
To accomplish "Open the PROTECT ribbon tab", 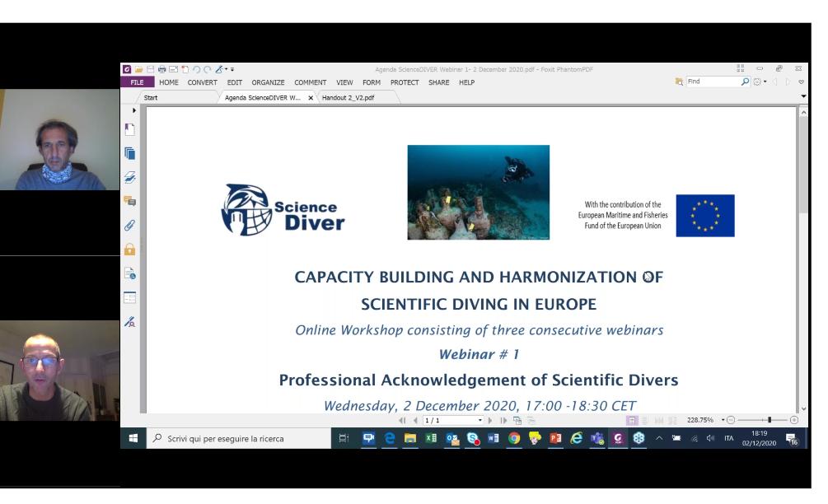I will pos(405,82).
